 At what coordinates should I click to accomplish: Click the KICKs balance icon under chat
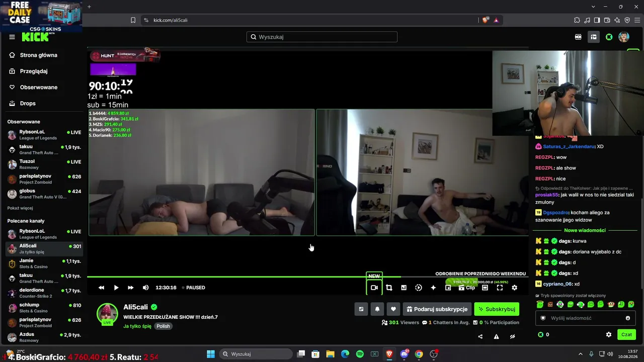click(540, 334)
